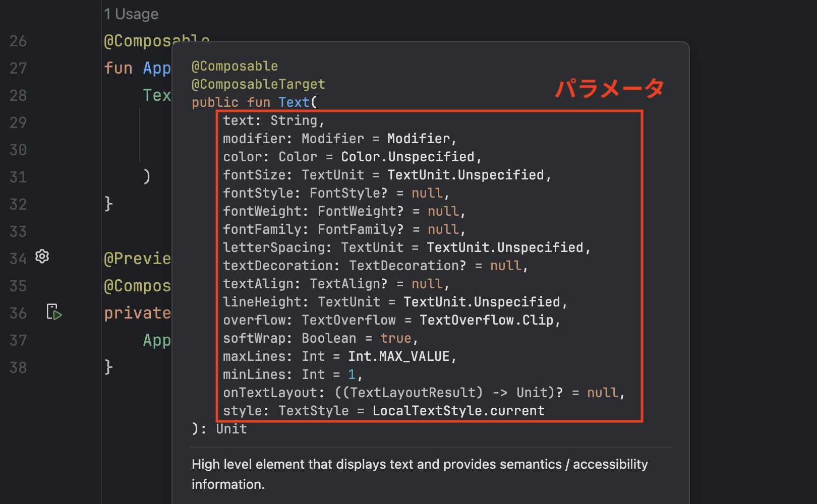This screenshot has width=817, height=504.
Task: Click LocalTextStyle.current in the style parameter
Action: pos(458,411)
